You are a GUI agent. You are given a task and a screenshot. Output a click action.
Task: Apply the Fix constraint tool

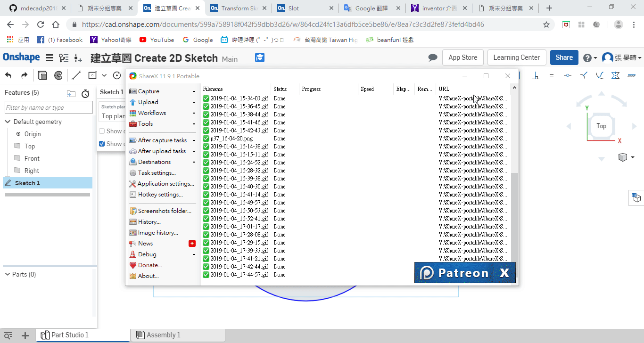click(x=631, y=75)
